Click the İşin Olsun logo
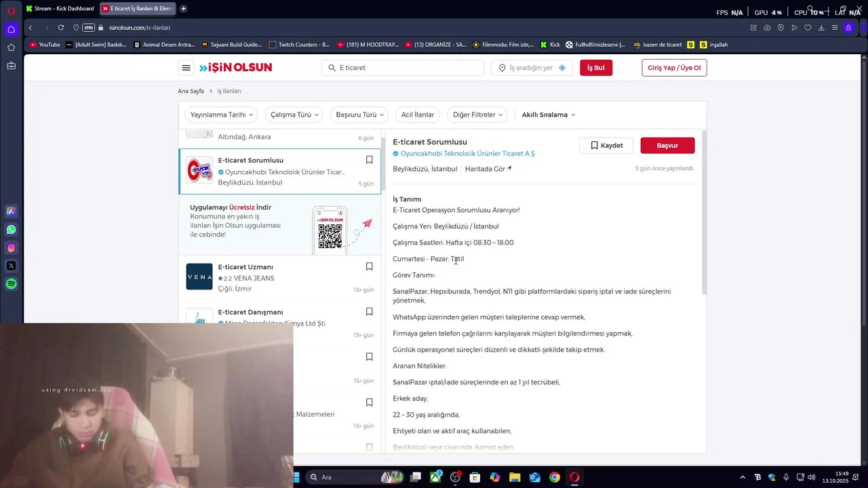The height and width of the screenshot is (488, 868). [235, 68]
